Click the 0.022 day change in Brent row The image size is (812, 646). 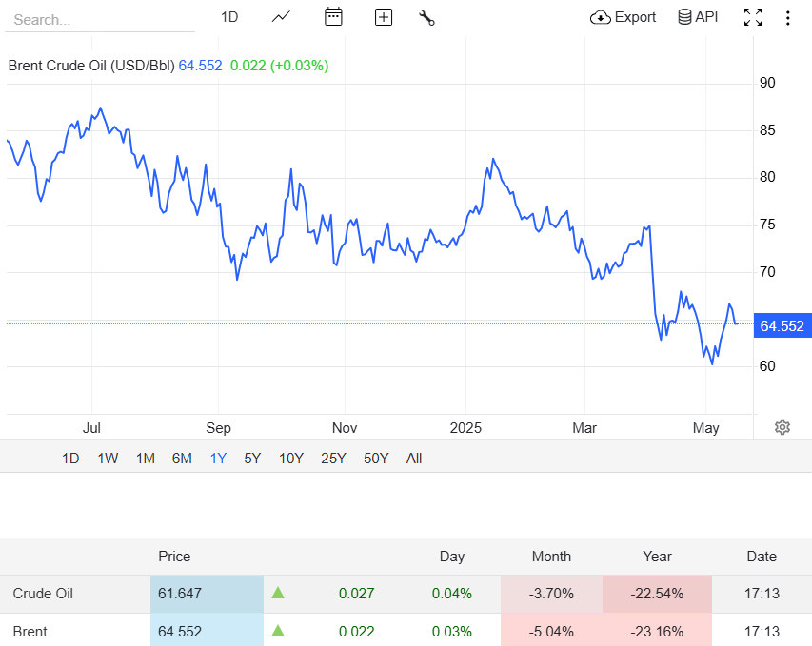356,632
